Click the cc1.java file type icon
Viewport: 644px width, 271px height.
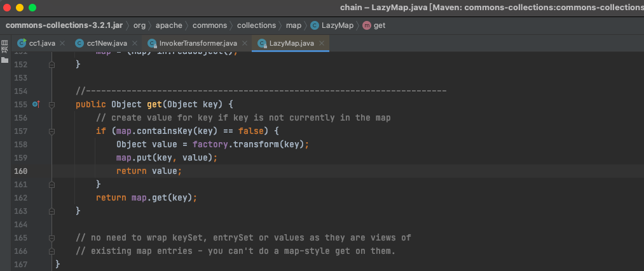click(x=22, y=43)
